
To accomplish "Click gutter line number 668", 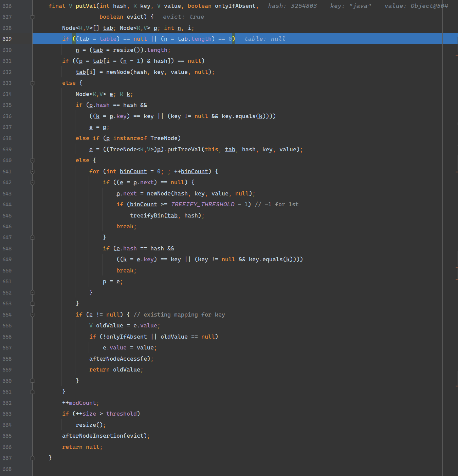I will click(7, 469).
